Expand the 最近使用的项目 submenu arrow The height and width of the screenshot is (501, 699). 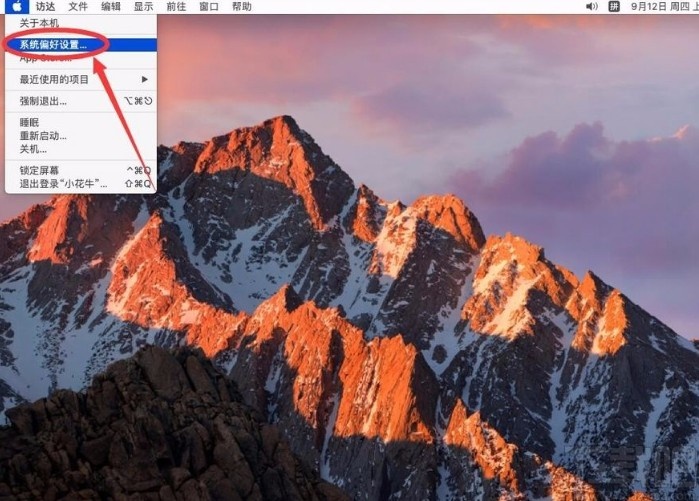pyautogui.click(x=145, y=79)
